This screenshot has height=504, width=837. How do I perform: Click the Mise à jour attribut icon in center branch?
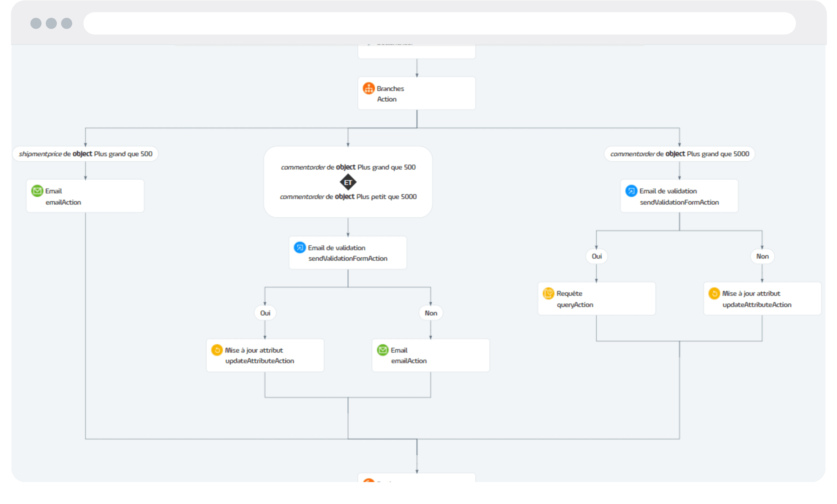click(217, 350)
